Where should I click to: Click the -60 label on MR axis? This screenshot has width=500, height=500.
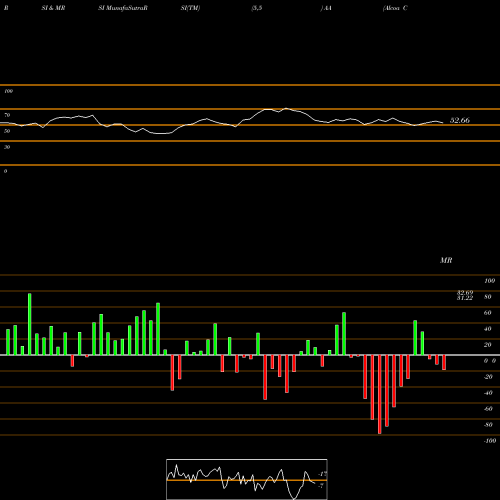tap(488, 409)
